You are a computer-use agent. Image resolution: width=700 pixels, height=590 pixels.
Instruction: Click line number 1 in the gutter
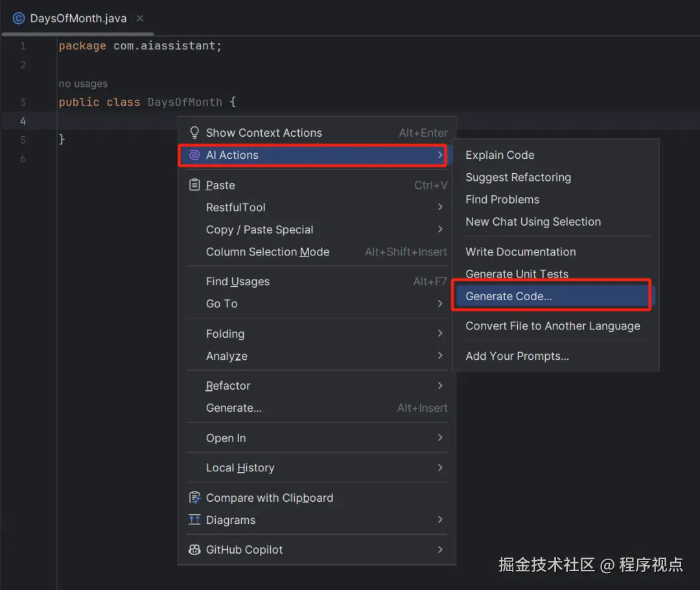pyautogui.click(x=23, y=46)
